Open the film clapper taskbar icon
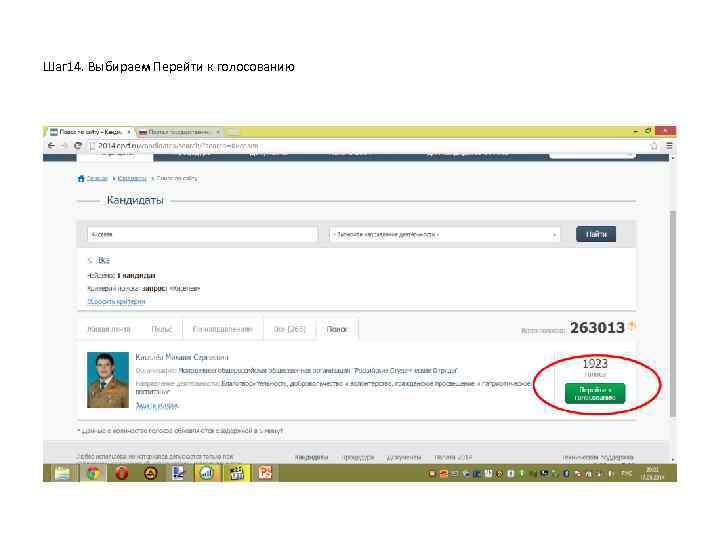Image resolution: width=720 pixels, height=540 pixels. 236,473
